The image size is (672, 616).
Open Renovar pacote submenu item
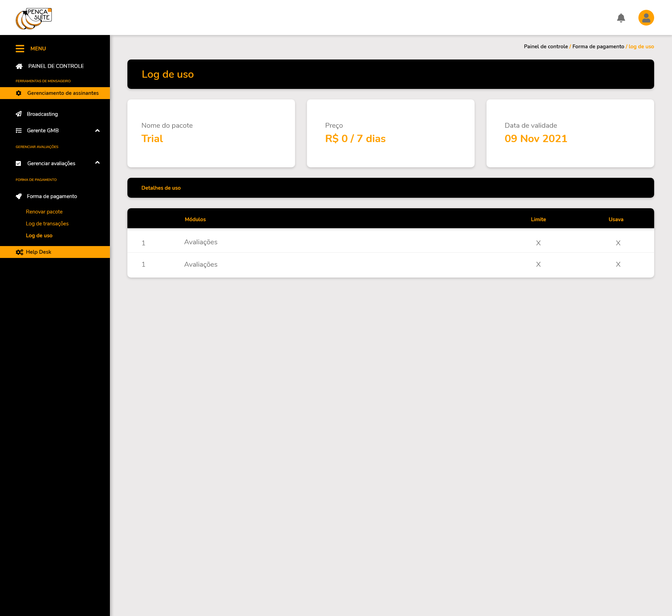point(44,212)
